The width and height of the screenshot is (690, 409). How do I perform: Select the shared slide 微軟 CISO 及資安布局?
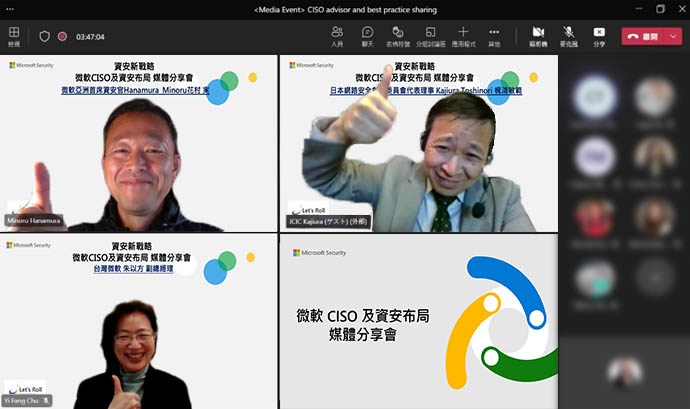419,322
